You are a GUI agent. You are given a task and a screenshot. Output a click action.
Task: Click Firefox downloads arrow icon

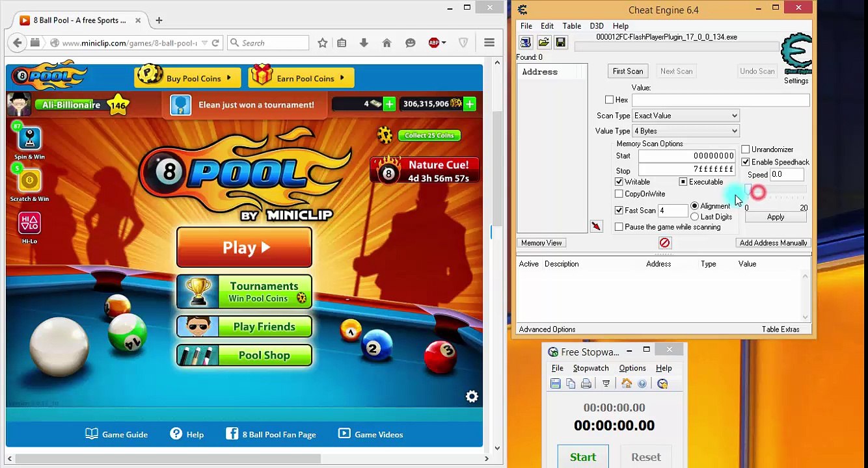tap(364, 43)
